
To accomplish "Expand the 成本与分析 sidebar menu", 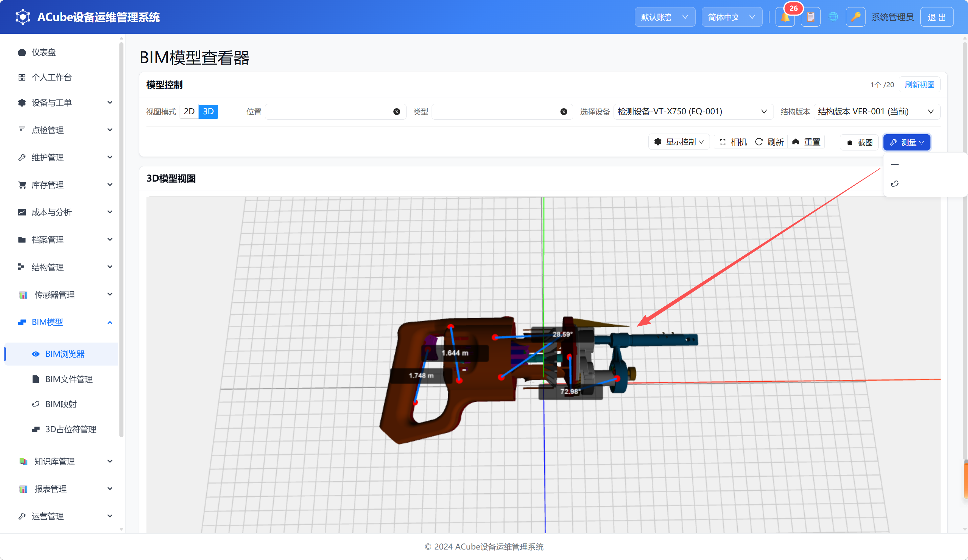I will coord(62,212).
